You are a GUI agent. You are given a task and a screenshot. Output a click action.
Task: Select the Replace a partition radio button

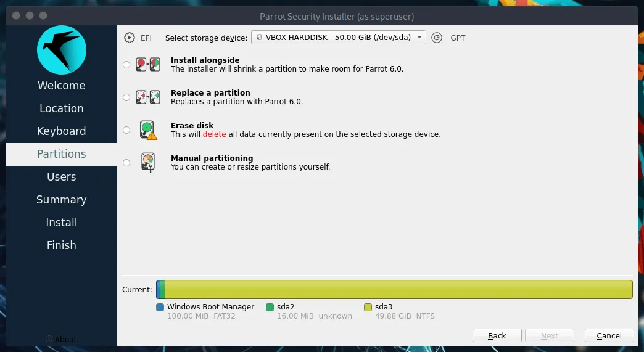point(126,97)
